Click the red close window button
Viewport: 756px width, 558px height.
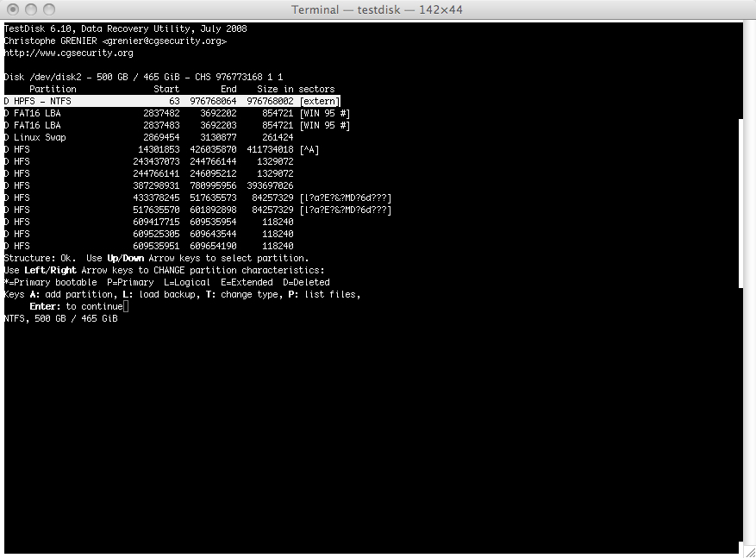pyautogui.click(x=14, y=9)
